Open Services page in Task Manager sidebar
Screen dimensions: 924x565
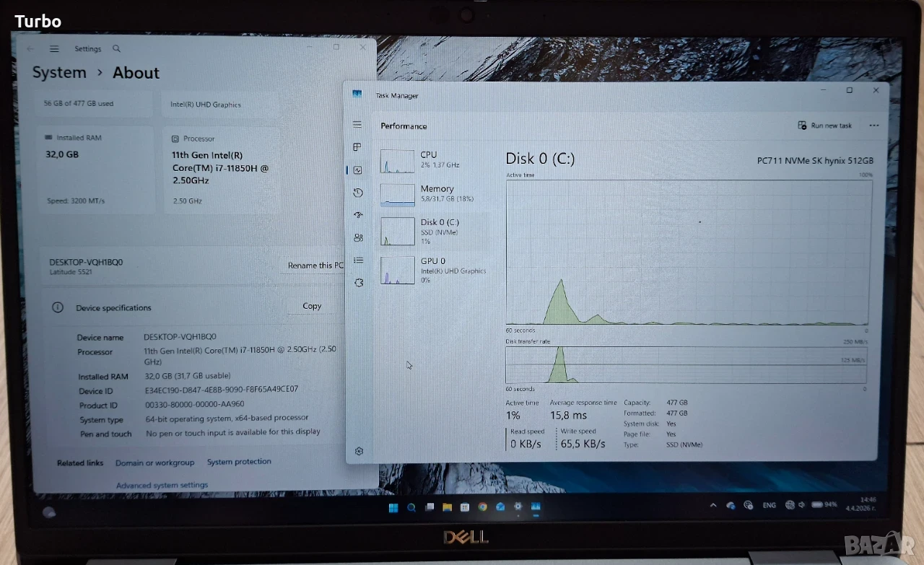359,283
